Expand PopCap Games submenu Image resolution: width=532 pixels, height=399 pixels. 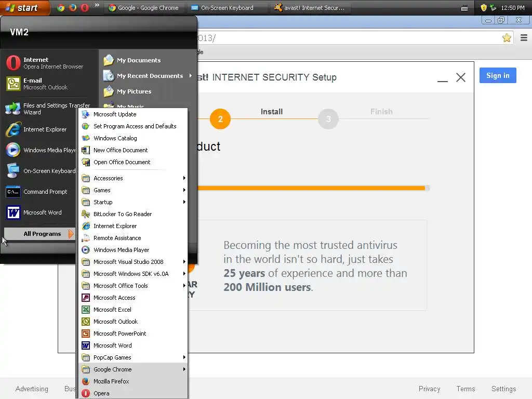[x=134, y=357]
